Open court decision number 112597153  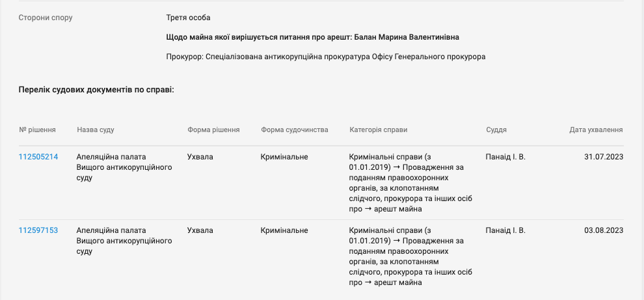point(38,230)
